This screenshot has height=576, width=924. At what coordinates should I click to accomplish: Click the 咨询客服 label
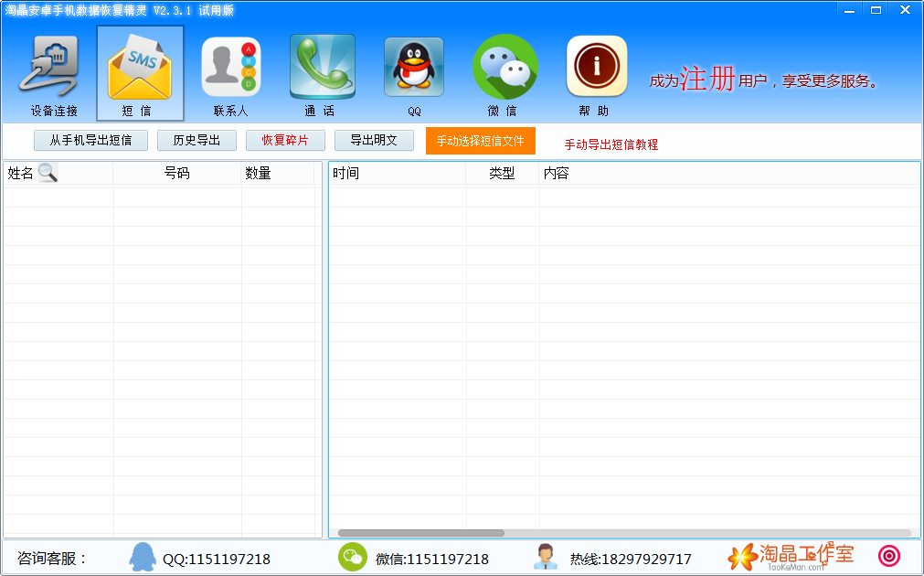coord(52,559)
